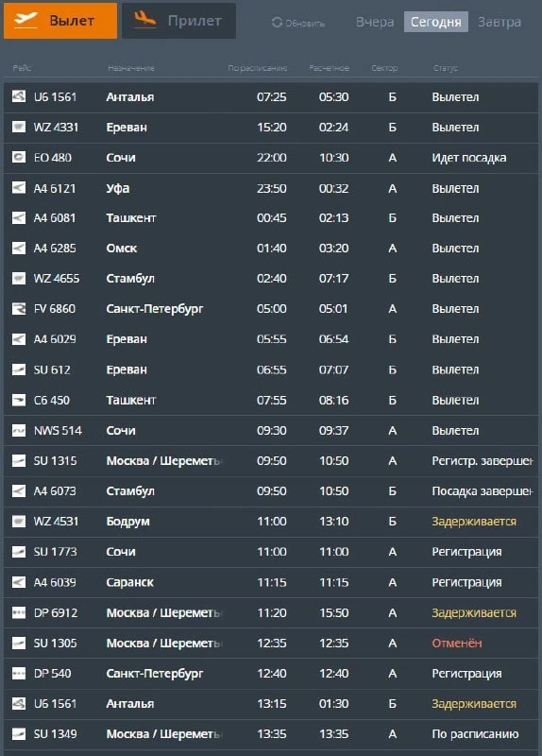Image resolution: width=542 pixels, height=756 pixels.
Task: Select the Завтра day filter
Action: pos(500,22)
